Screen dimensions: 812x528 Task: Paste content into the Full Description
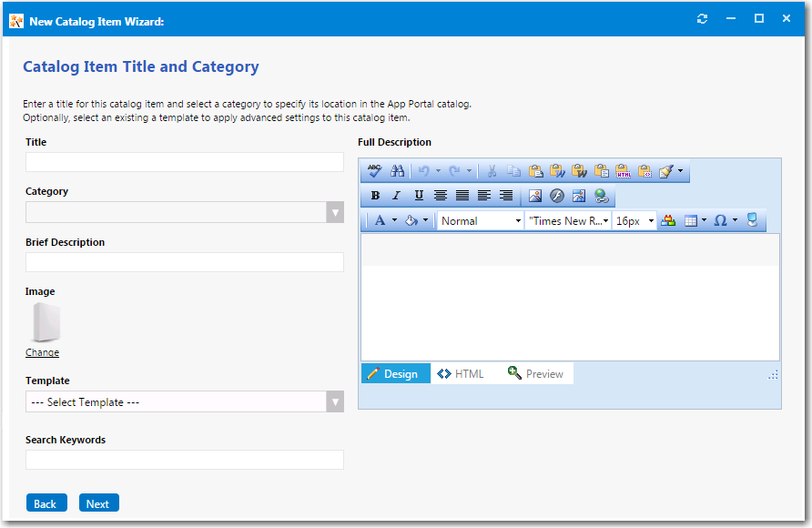[535, 170]
